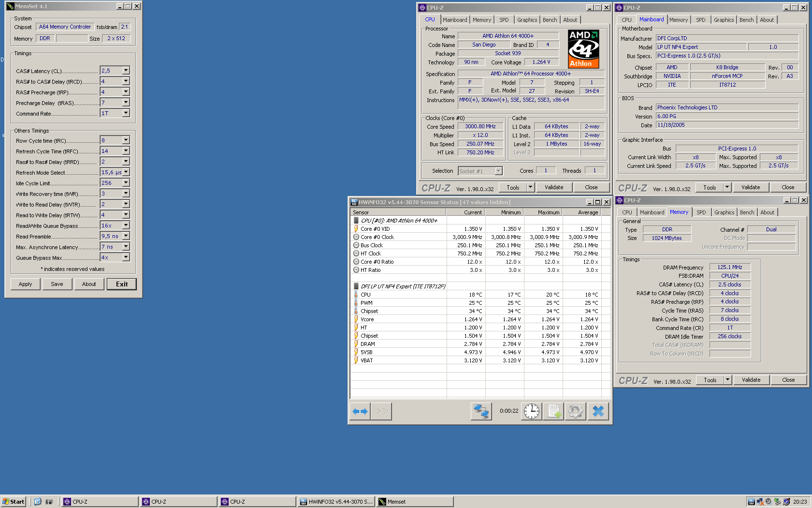Open the network remote monitoring icon in HWiNFO
This screenshot has width=812, height=508.
point(481,411)
